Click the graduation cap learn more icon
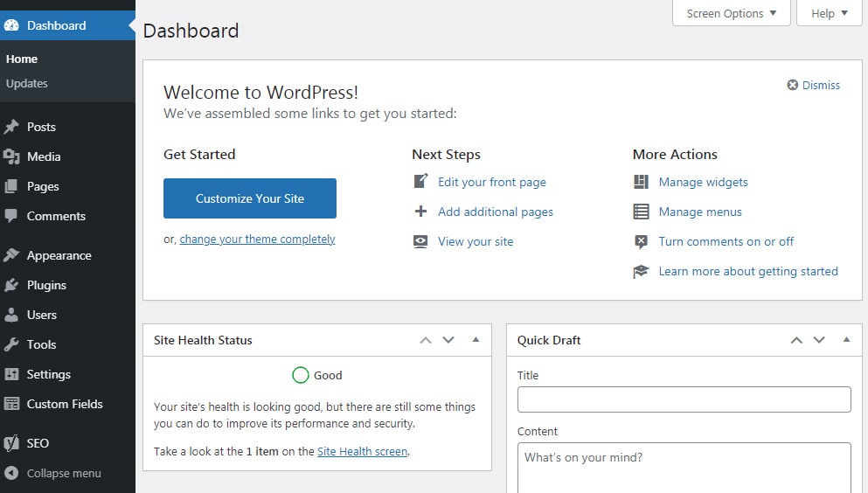 tap(641, 272)
